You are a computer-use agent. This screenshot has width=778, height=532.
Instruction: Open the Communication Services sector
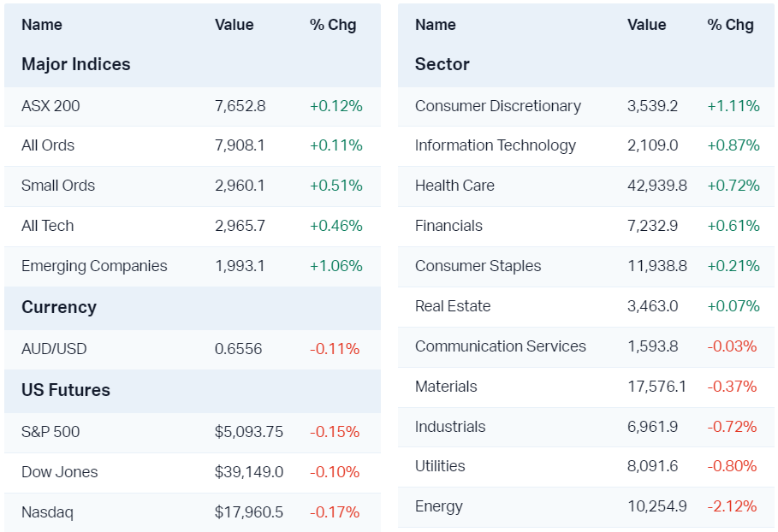501,346
